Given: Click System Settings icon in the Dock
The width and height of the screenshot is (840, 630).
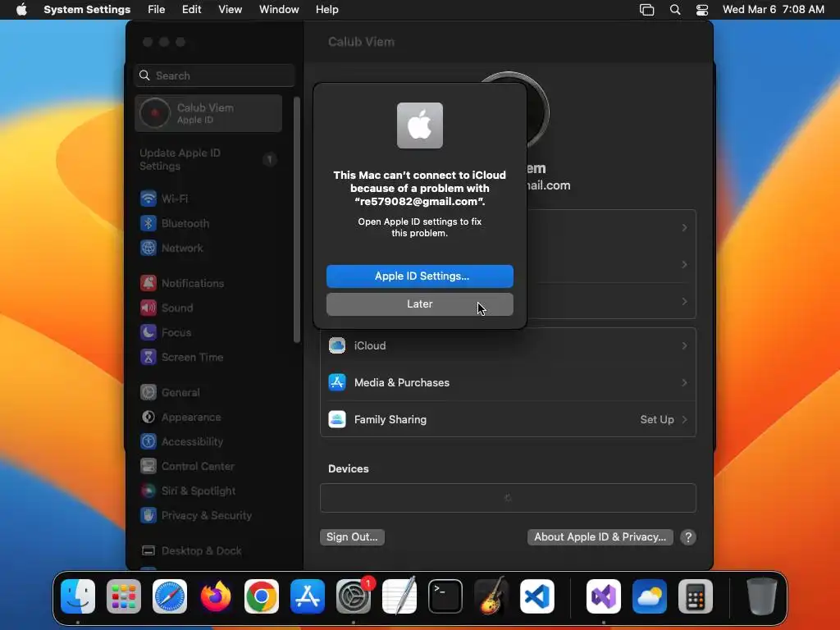Looking at the screenshot, I should 354,596.
